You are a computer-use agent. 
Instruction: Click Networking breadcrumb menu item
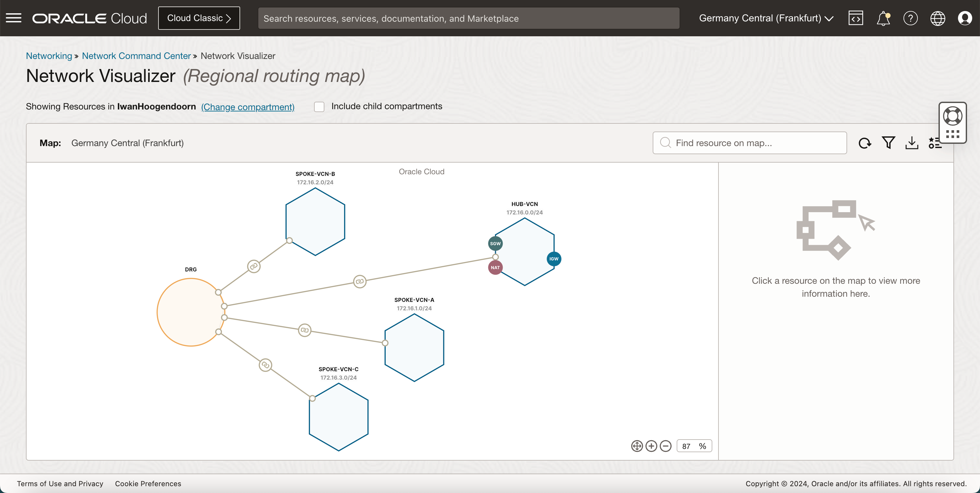coord(48,56)
